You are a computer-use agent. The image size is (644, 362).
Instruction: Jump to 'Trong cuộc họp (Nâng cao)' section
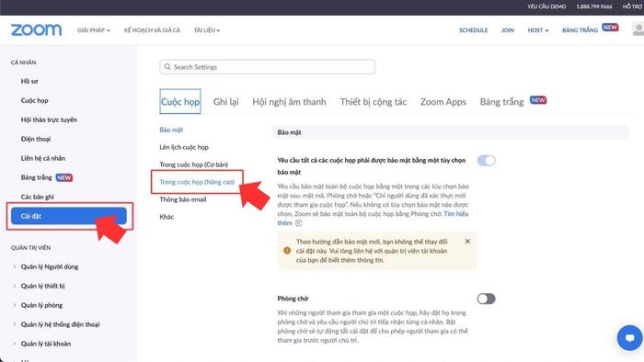click(x=197, y=182)
